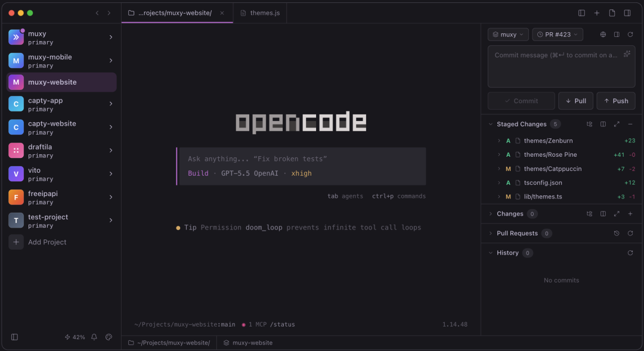Stage all with the Changes plus icon

click(x=630, y=214)
